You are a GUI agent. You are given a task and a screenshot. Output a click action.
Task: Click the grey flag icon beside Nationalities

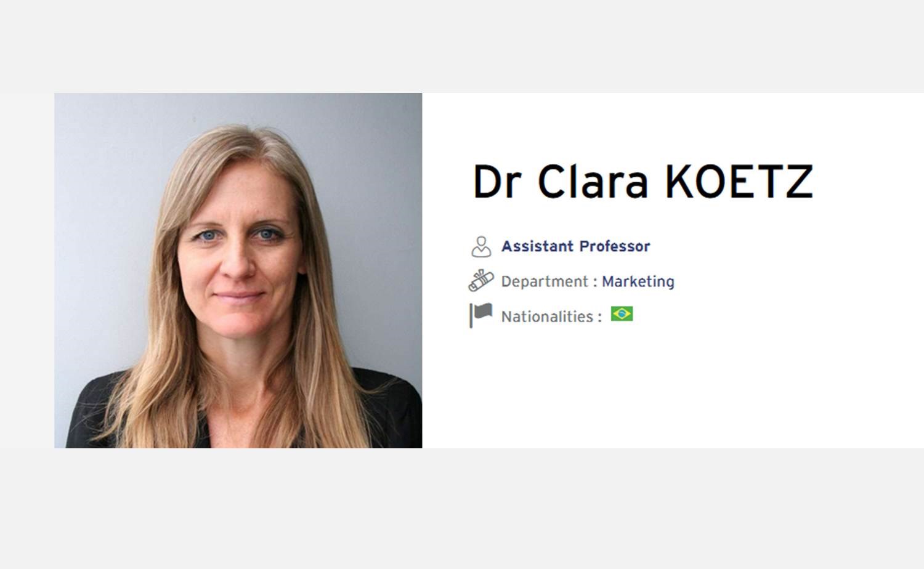481,315
